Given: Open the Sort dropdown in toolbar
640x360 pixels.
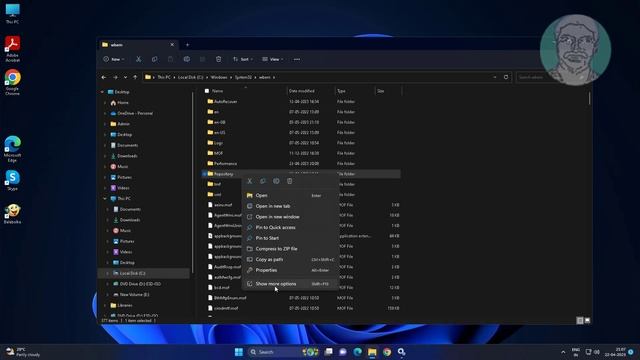Looking at the screenshot, I should pyautogui.click(x=243, y=59).
